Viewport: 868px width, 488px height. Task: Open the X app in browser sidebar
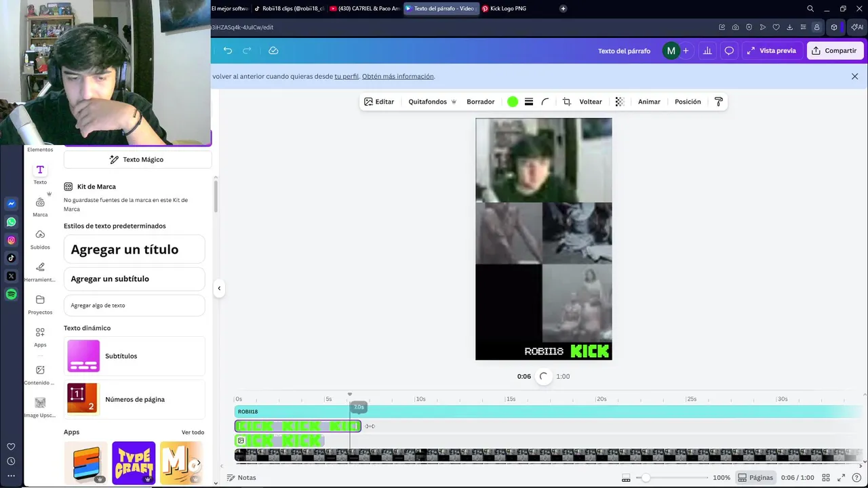pyautogui.click(x=11, y=276)
